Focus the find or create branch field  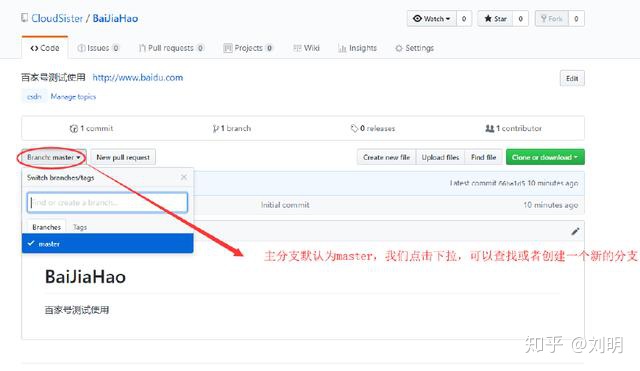coord(107,202)
